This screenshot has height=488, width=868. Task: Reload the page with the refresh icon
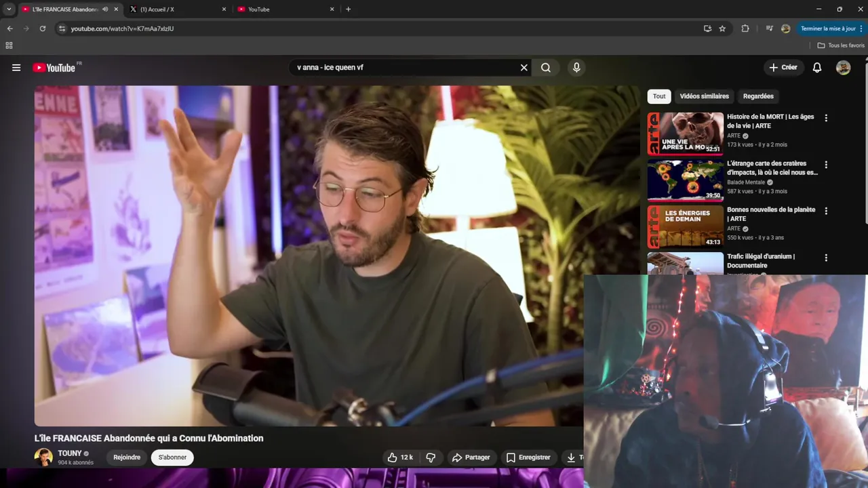pos(42,28)
